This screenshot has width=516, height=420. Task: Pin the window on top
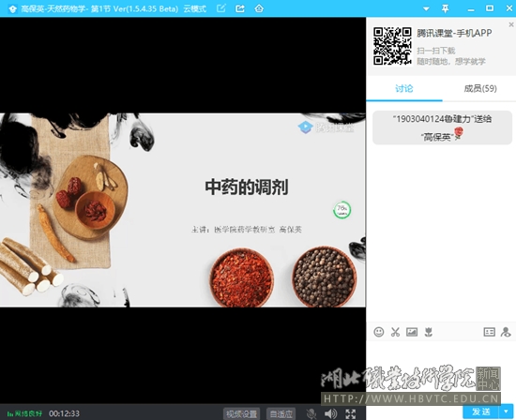click(x=445, y=8)
